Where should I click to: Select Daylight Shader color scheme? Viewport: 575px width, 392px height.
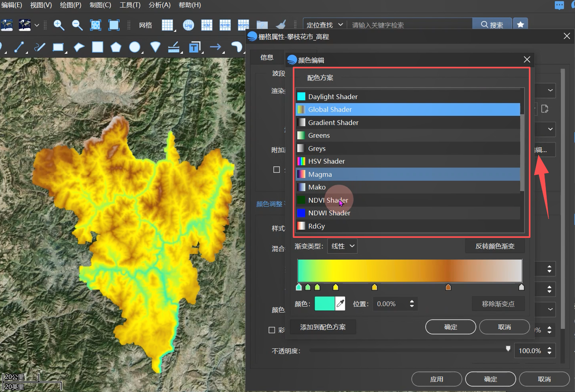coord(408,97)
